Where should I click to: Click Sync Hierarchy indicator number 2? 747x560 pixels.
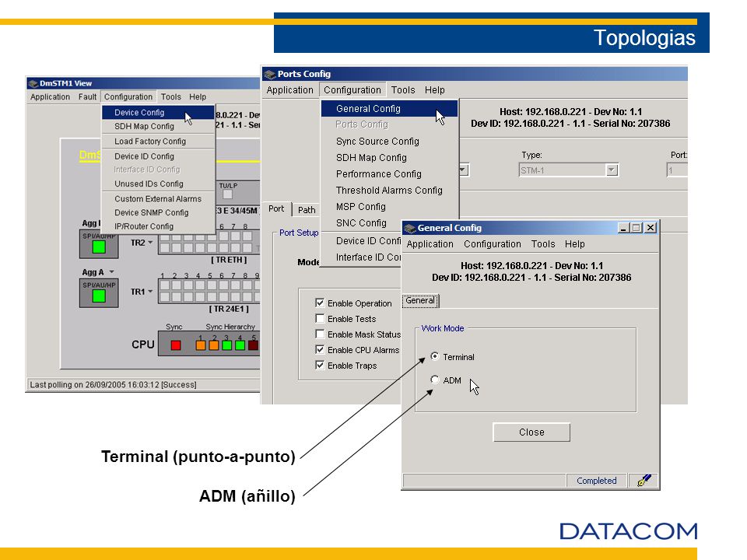213,345
